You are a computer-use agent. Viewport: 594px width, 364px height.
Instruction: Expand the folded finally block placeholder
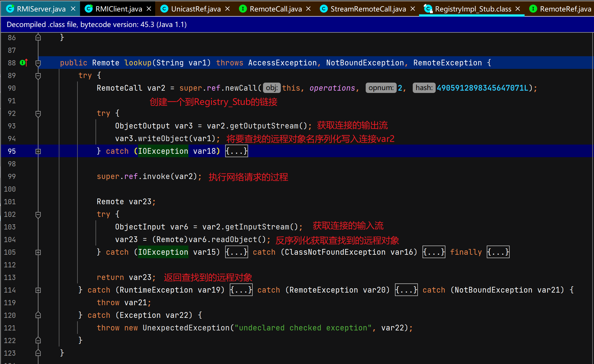[498, 252]
